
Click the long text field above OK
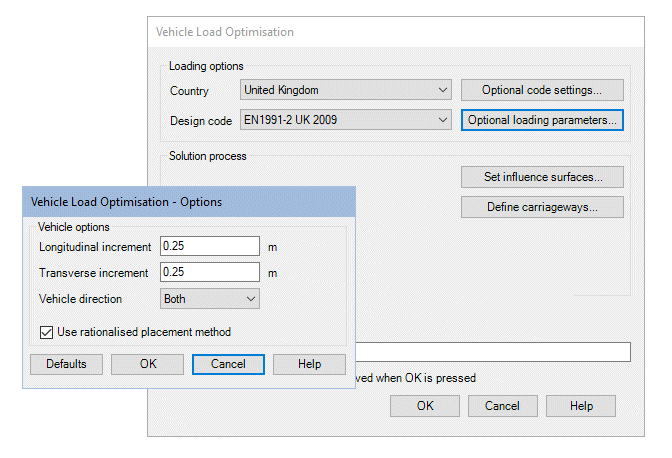coord(494,351)
